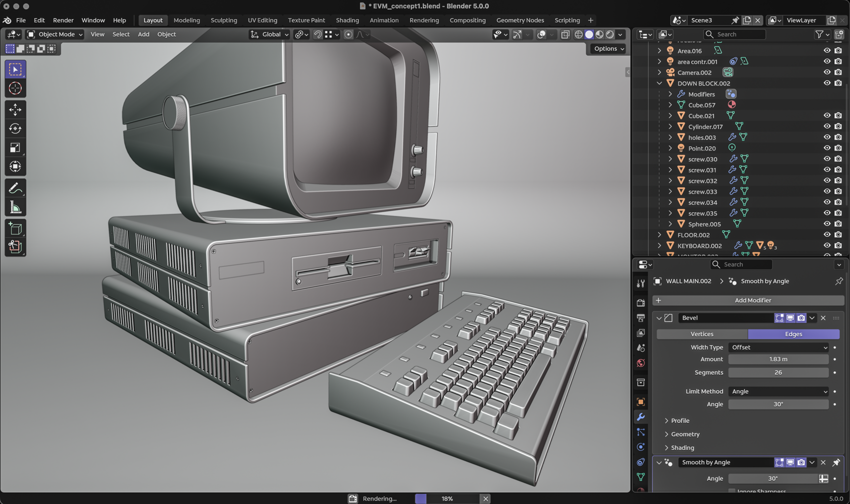Open the Object Mode dropdown
The height and width of the screenshot is (504, 850).
(54, 34)
